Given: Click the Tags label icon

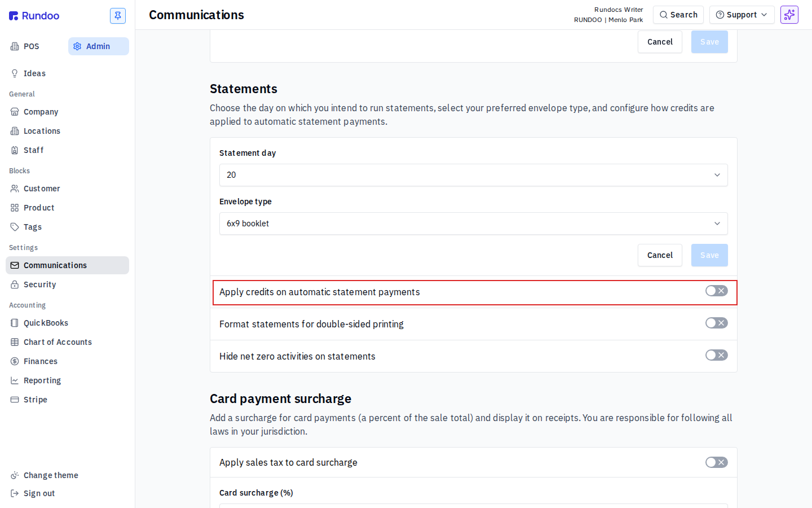Looking at the screenshot, I should coord(15,227).
